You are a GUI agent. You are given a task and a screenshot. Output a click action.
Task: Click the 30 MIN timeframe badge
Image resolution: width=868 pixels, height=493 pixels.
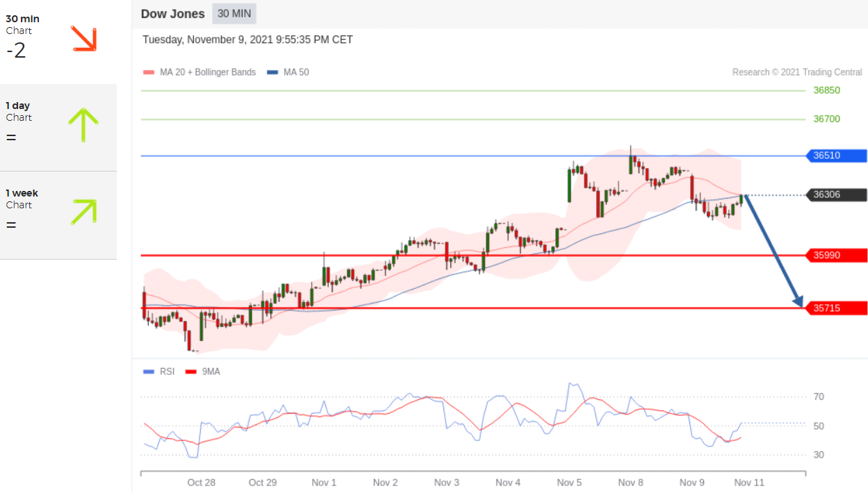click(234, 14)
